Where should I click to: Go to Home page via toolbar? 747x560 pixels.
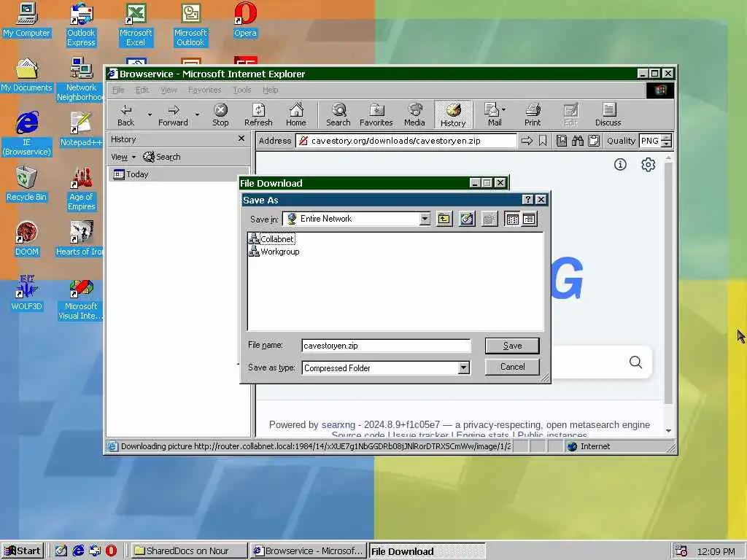[x=296, y=114]
